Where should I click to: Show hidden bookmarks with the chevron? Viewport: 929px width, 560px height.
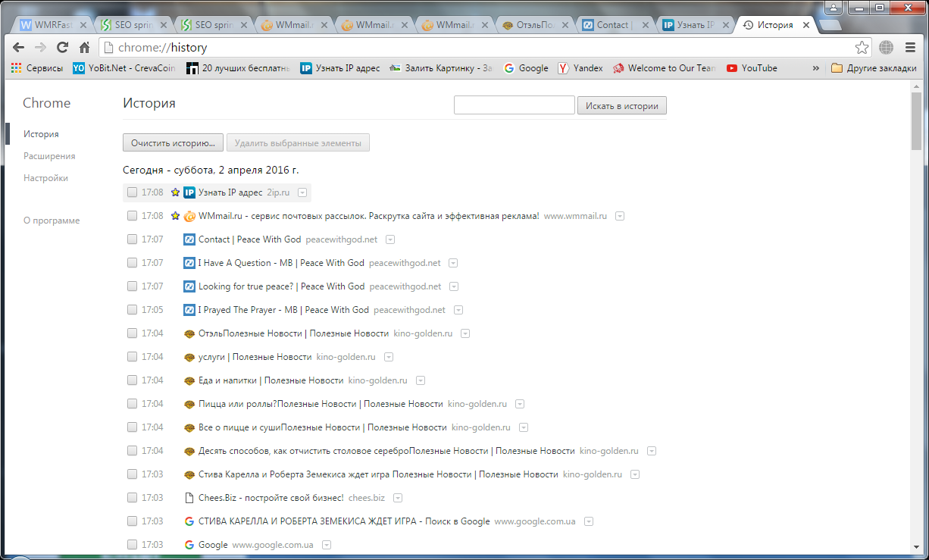(x=816, y=68)
